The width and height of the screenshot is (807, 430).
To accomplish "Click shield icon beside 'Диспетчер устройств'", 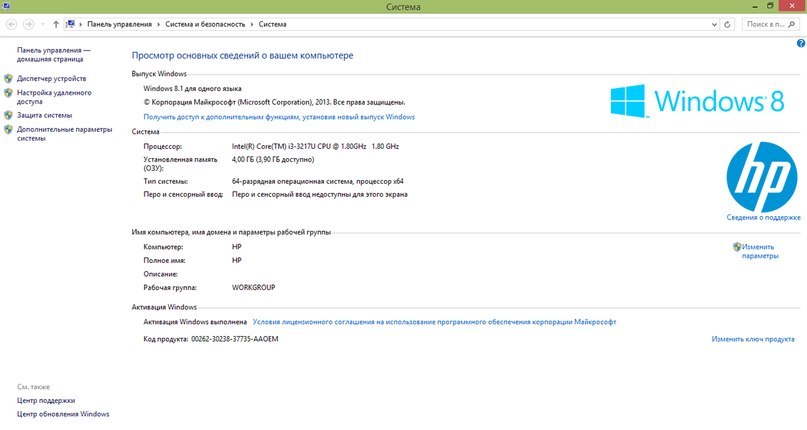I will [8, 78].
